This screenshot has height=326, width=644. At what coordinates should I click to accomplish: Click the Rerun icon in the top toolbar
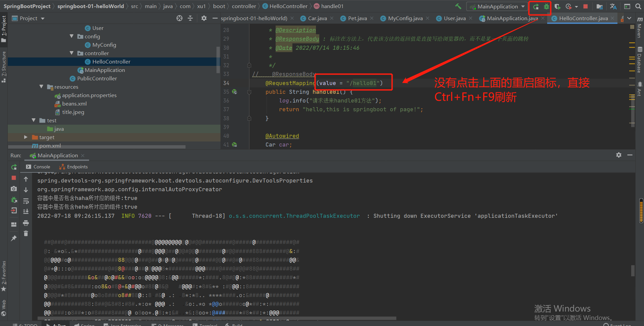(536, 6)
